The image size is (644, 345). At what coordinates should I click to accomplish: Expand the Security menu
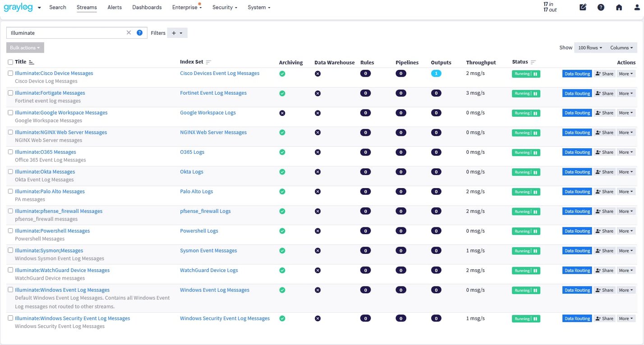(225, 7)
